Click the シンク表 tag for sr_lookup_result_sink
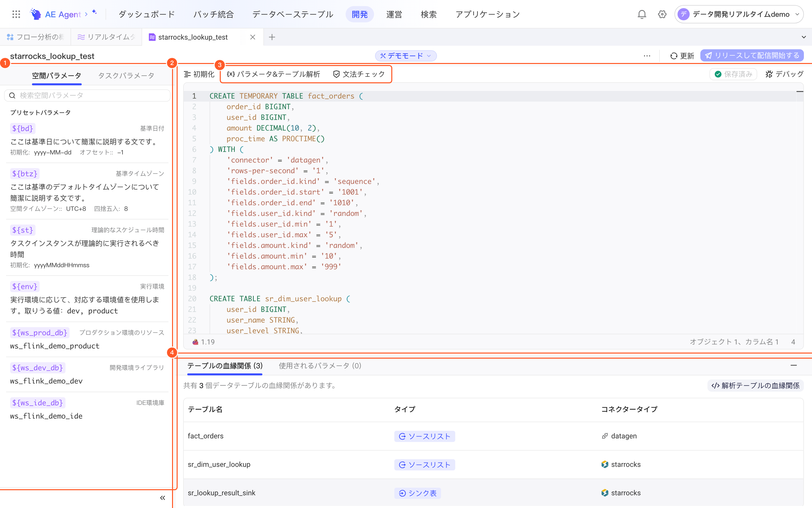This screenshot has width=812, height=508. coord(417,493)
